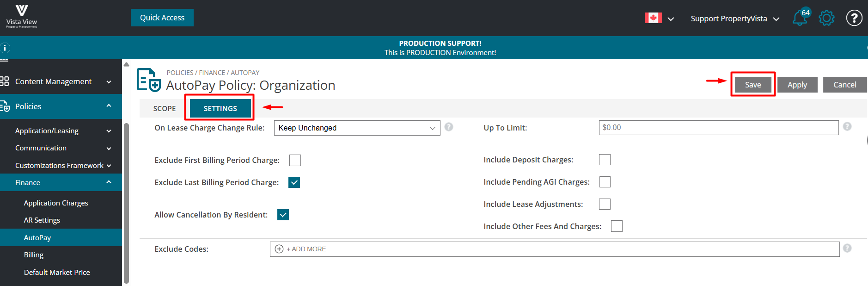Switch to the SCOPE tab

(x=165, y=108)
